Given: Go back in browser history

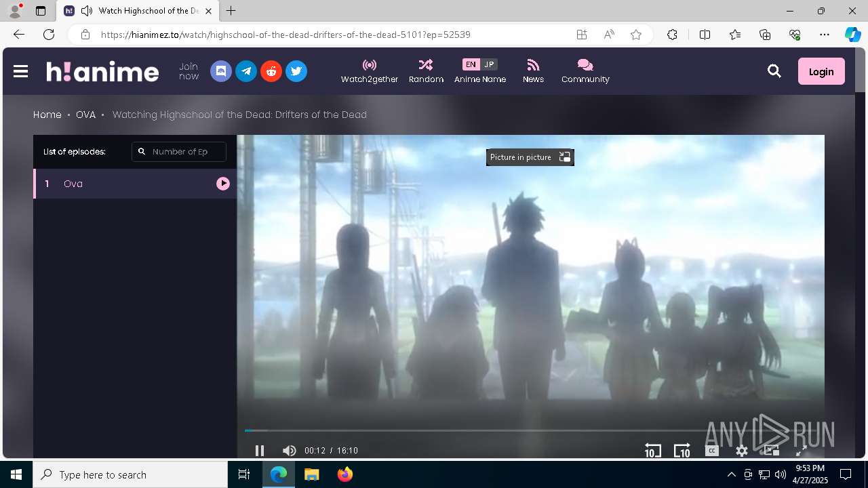Looking at the screenshot, I should pos(19,35).
